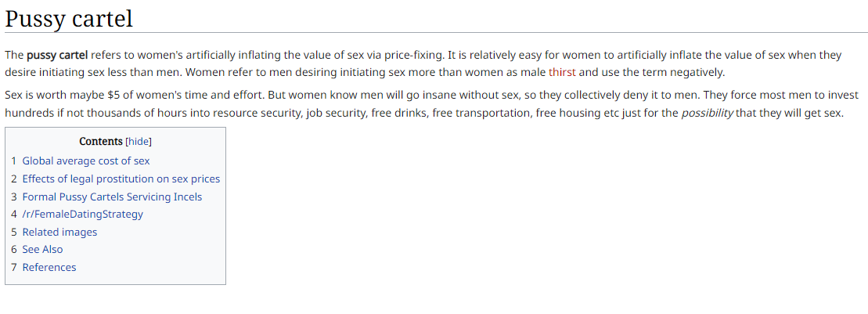Open the See Also contents entry
This screenshot has height=314, width=868.
42,249
